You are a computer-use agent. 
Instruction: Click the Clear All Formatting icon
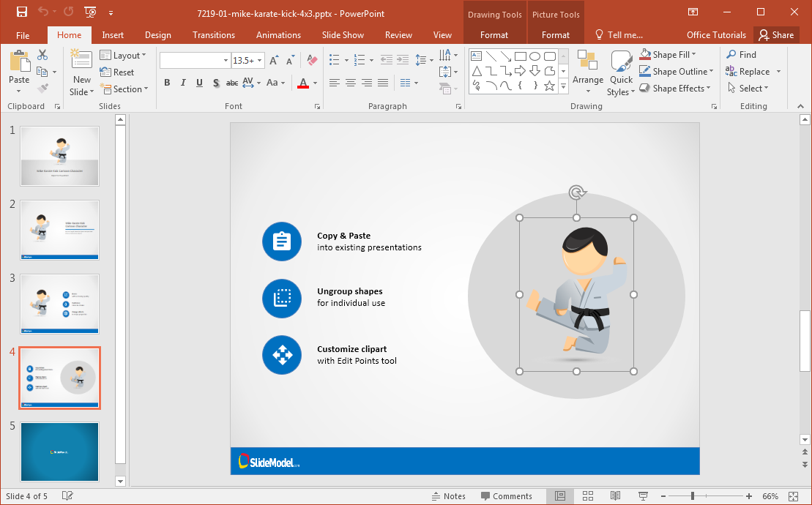pyautogui.click(x=312, y=61)
